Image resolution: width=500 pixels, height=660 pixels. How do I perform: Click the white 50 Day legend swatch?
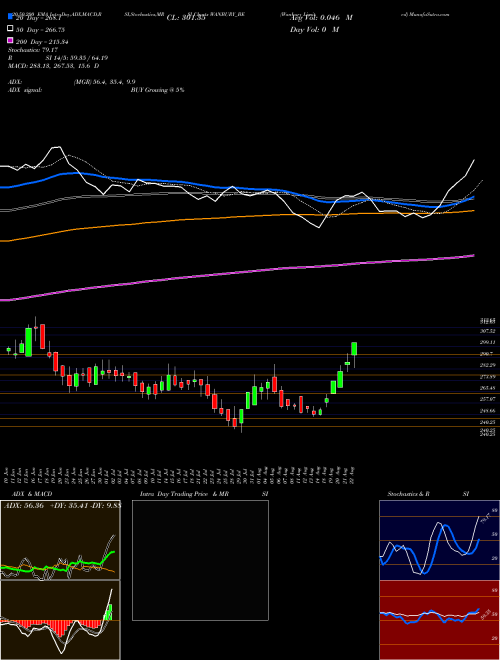pyautogui.click(x=10, y=29)
